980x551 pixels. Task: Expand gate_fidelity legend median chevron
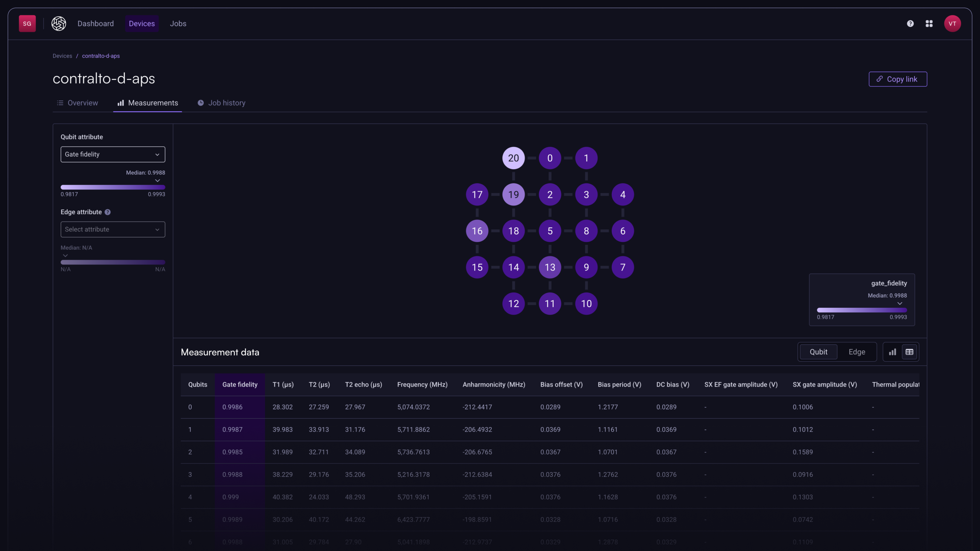pyautogui.click(x=900, y=303)
